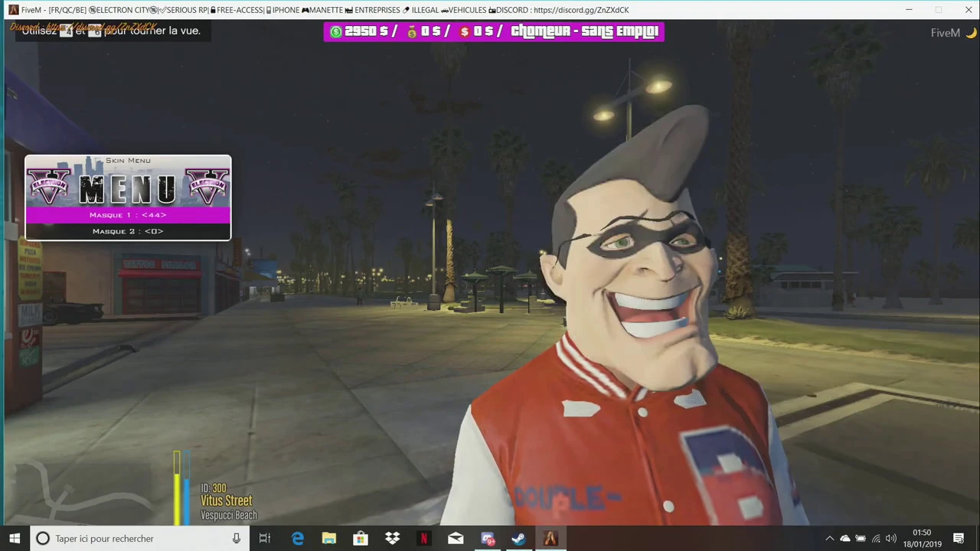Expand the hidden system tray icons

(x=829, y=539)
